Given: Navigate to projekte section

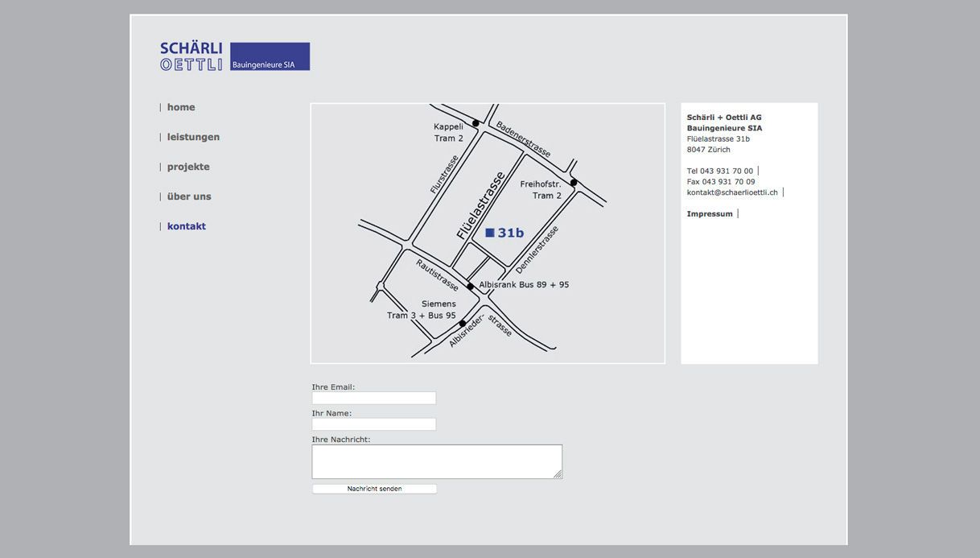Looking at the screenshot, I should [x=188, y=167].
